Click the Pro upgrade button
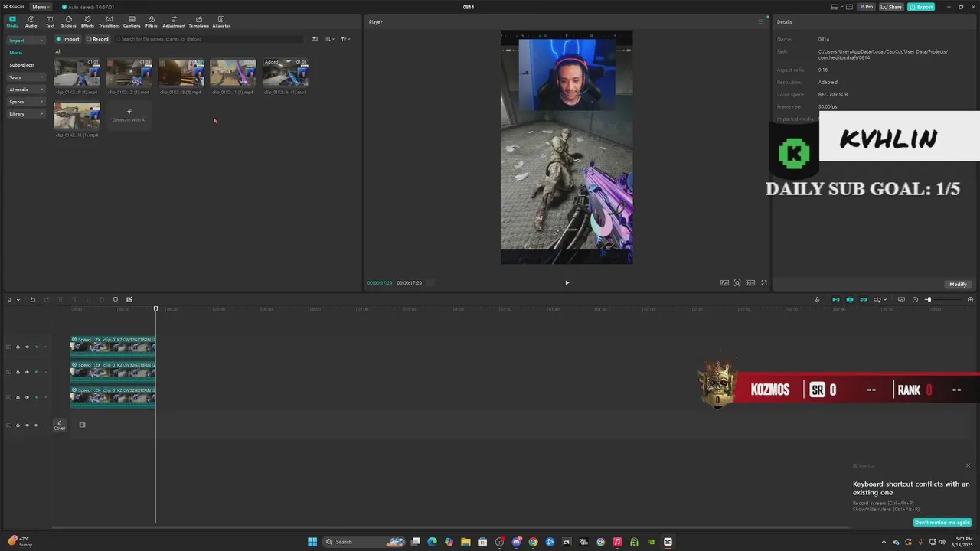 point(867,7)
